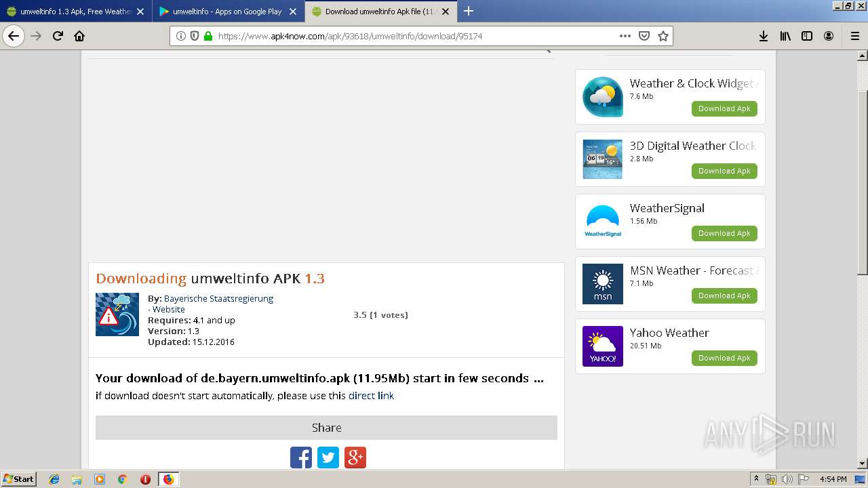Open the Firefox home page
868x488 pixels.
coord(79,36)
